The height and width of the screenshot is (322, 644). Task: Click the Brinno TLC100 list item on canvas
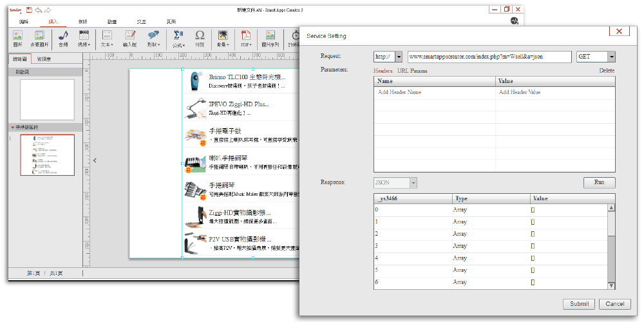[241, 81]
